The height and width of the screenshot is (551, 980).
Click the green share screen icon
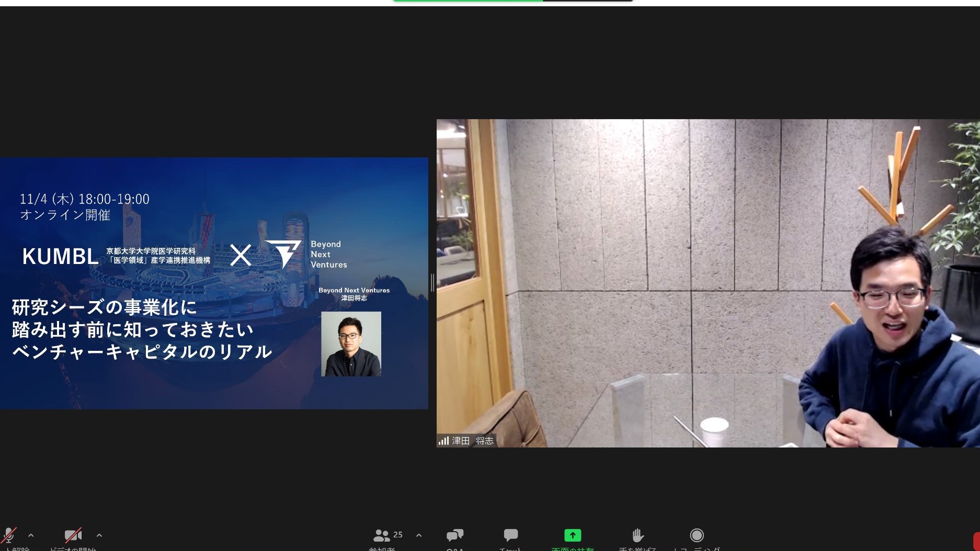coord(573,535)
